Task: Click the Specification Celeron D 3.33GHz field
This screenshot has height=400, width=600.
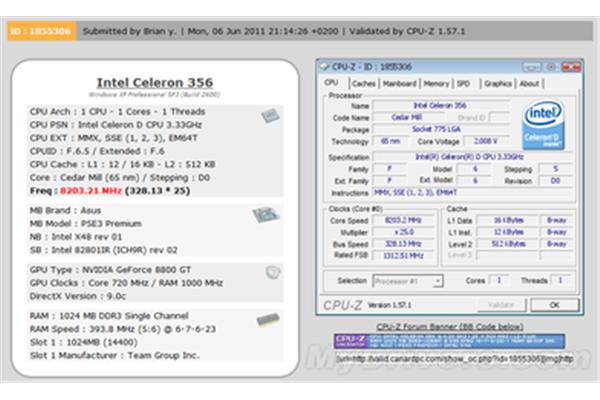Action: (472, 157)
